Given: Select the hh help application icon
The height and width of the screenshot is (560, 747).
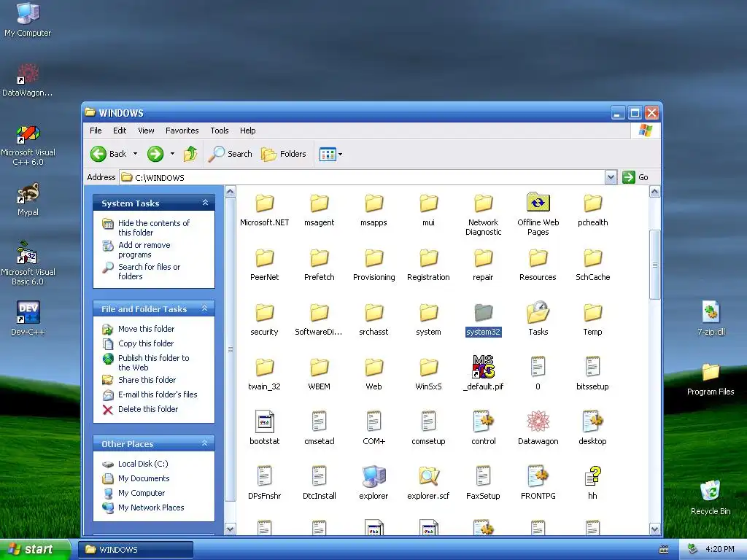Looking at the screenshot, I should [592, 476].
